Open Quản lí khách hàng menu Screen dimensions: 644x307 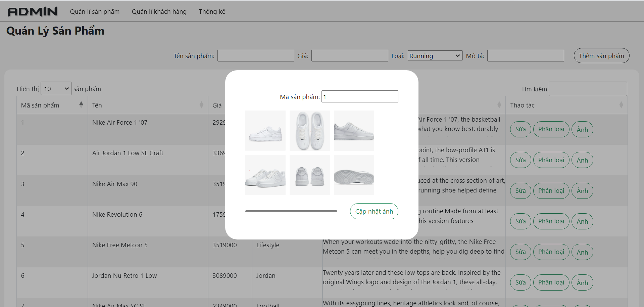[x=159, y=12]
